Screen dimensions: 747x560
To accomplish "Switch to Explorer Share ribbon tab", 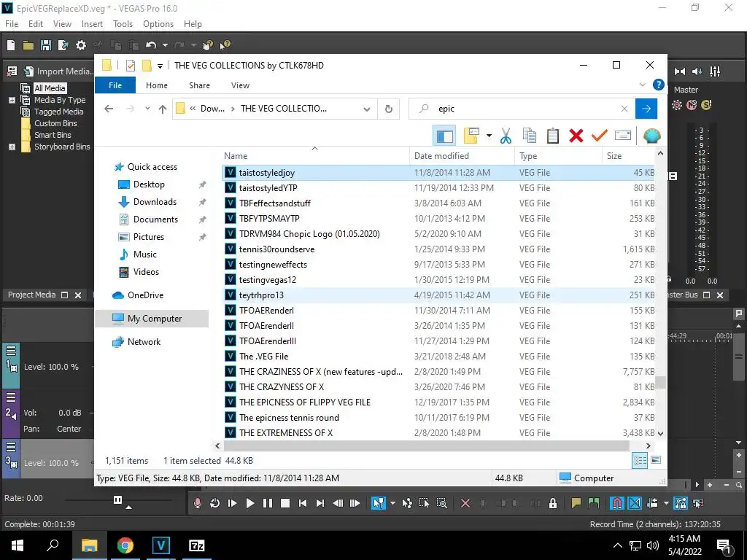I will click(199, 85).
